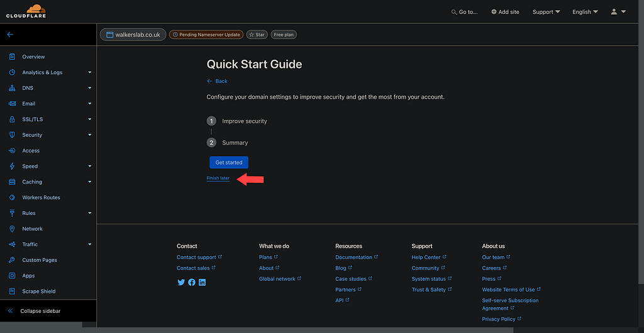
Task: Open the Support dropdown menu
Action: 546,12
